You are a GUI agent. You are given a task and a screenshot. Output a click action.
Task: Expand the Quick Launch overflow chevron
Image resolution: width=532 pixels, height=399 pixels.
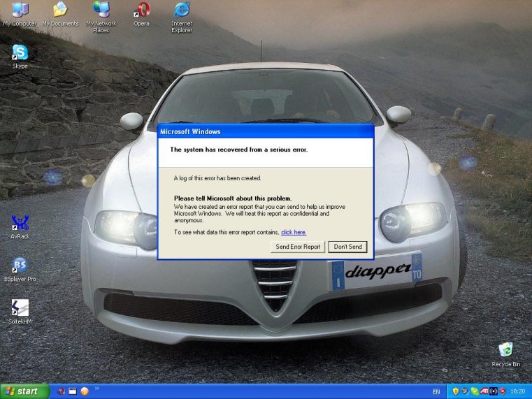(96, 389)
